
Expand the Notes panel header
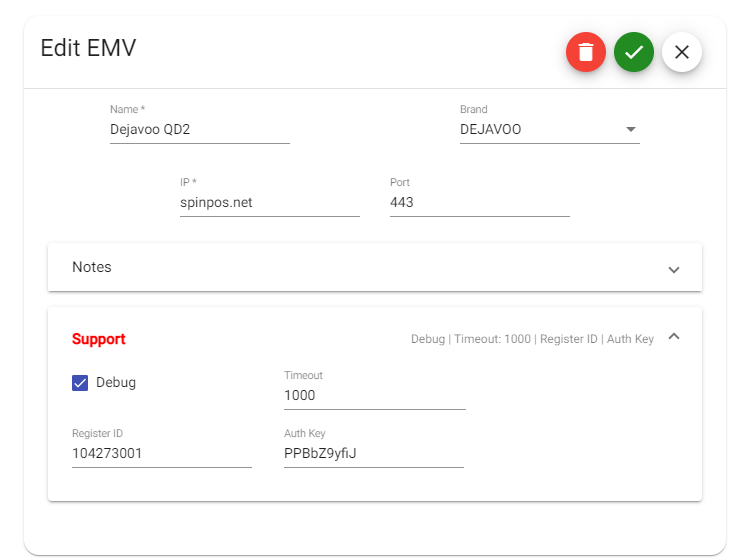pyautogui.click(x=375, y=267)
